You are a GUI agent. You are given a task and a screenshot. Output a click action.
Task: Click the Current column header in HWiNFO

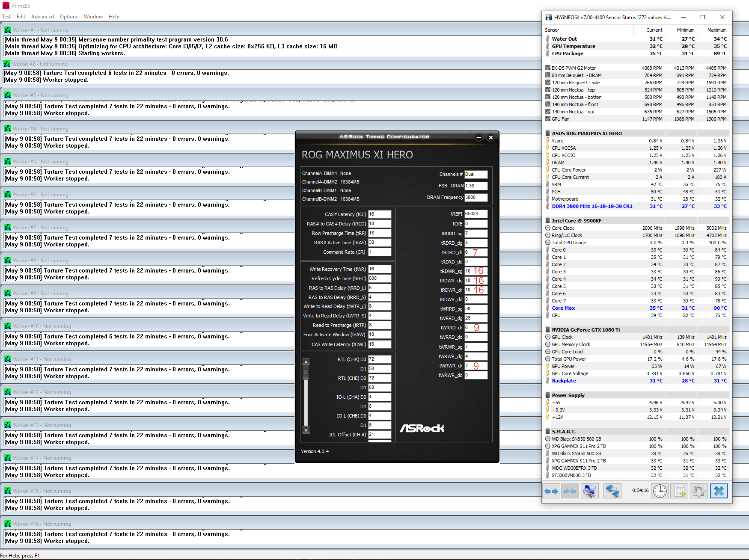click(x=650, y=30)
